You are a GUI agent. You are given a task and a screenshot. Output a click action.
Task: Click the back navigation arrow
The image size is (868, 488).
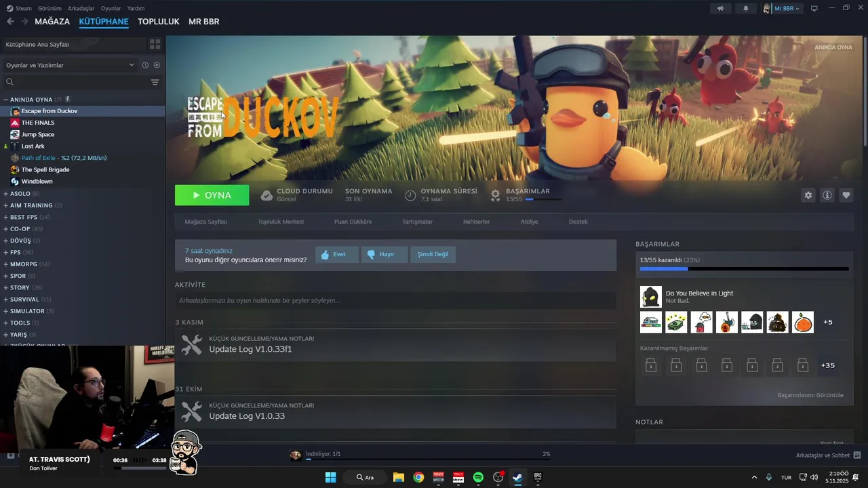pyautogui.click(x=10, y=22)
